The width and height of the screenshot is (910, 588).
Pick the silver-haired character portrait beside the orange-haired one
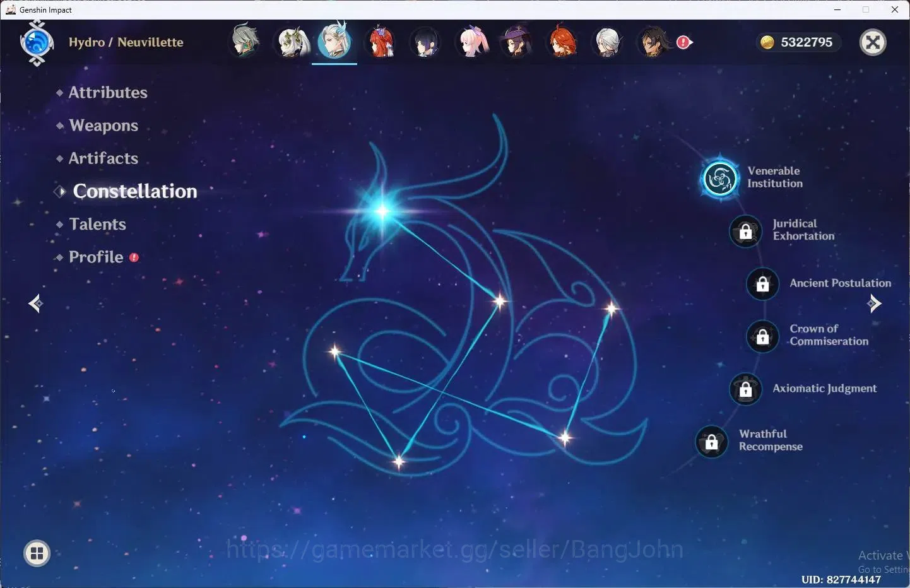[x=607, y=42]
